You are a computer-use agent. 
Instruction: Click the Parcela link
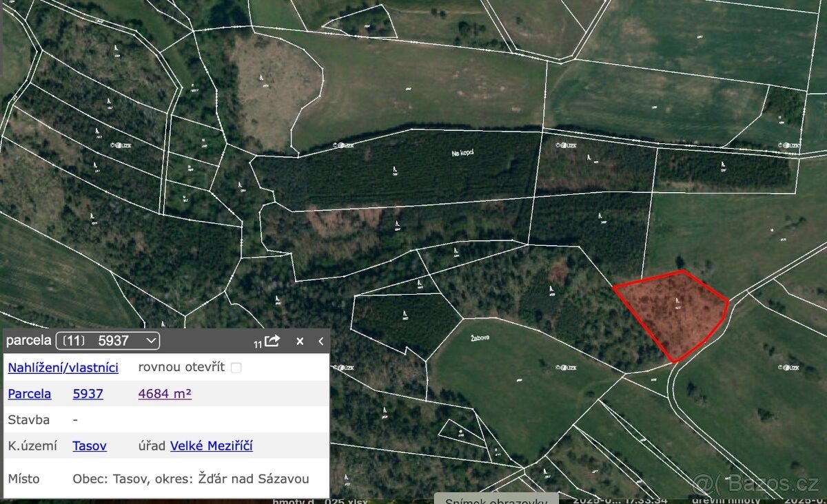pos(29,394)
